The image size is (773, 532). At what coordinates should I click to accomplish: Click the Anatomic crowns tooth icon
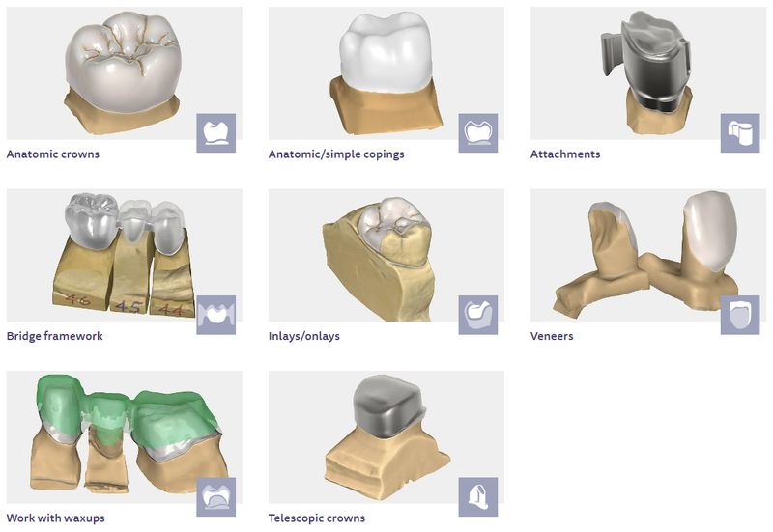(x=215, y=133)
